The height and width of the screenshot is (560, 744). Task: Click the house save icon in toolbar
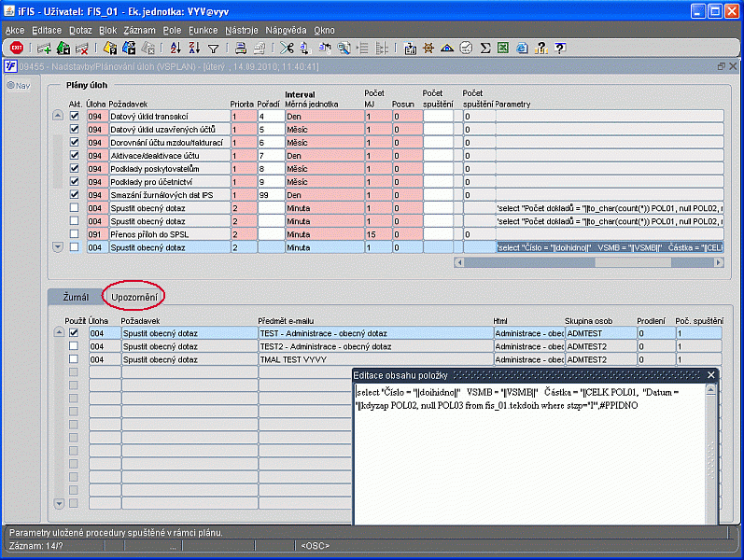pos(63,48)
